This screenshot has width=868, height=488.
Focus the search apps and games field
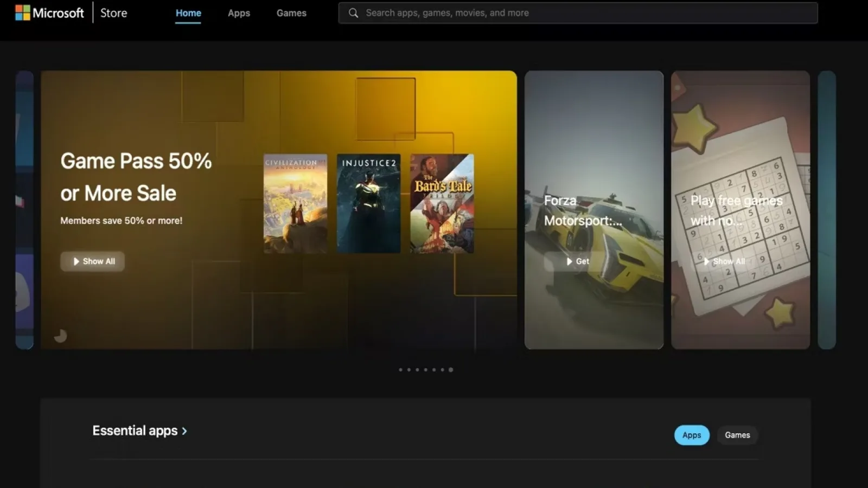[x=578, y=13]
